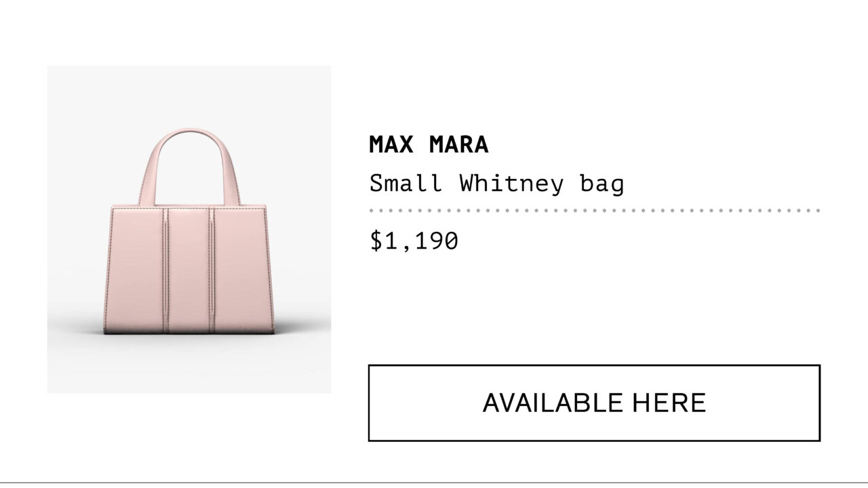Click the AVAILABLE HERE button
This screenshot has height=488, width=868.
(x=594, y=403)
